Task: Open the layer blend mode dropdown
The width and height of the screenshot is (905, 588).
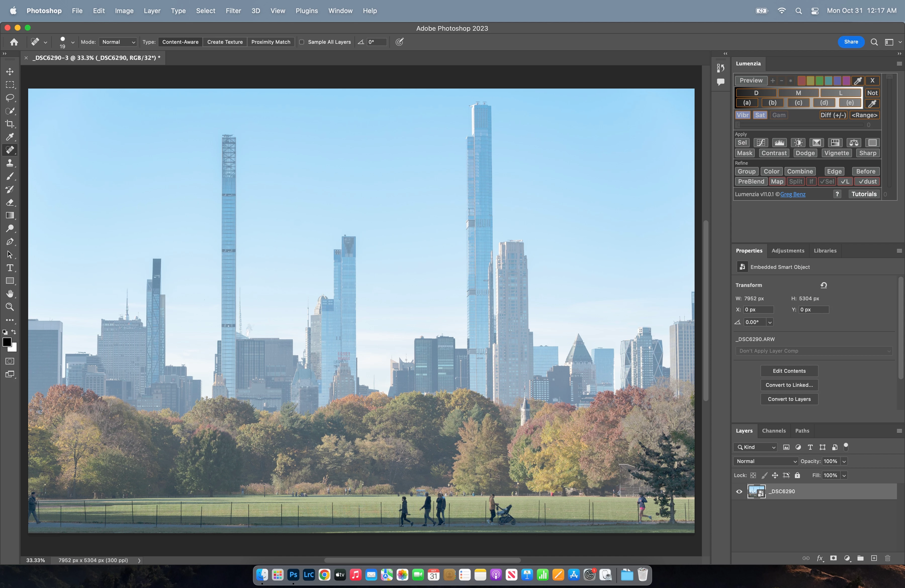Action: click(765, 461)
